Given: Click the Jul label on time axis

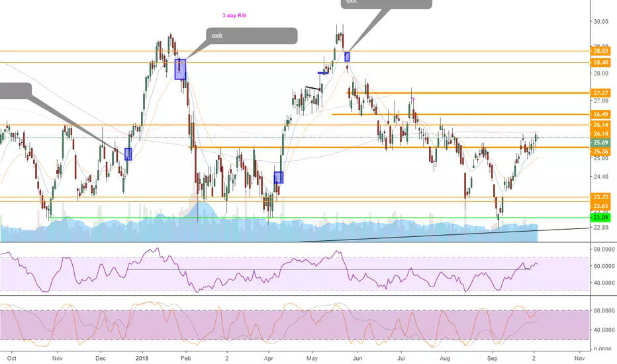Looking at the screenshot, I should click(x=401, y=359).
